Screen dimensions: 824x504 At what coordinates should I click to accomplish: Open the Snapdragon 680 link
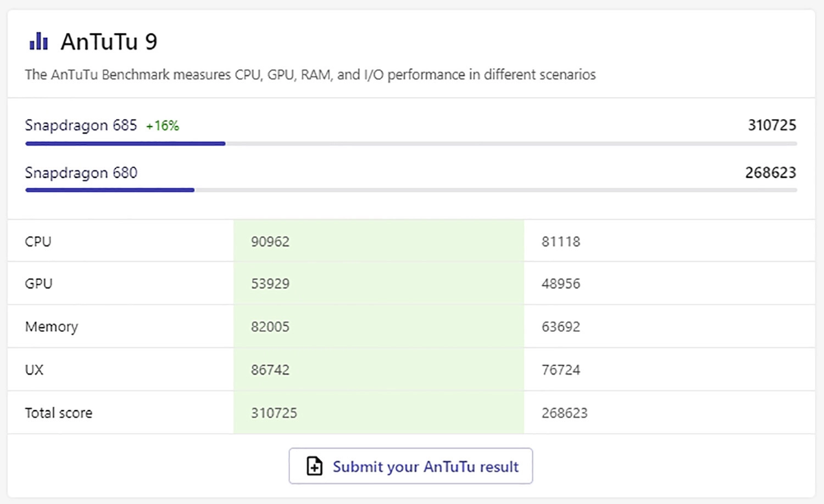point(81,173)
